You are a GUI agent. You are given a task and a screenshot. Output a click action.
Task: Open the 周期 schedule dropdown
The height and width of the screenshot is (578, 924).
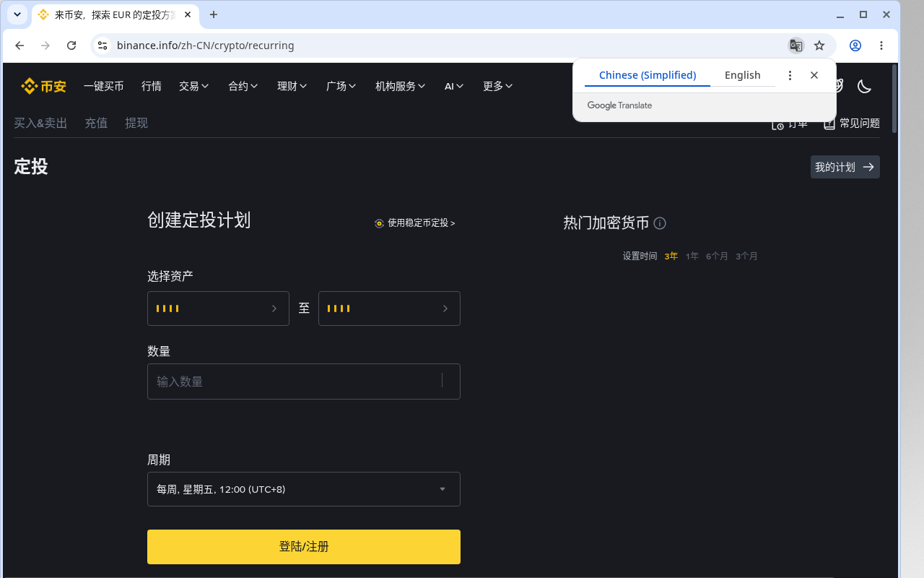click(304, 489)
